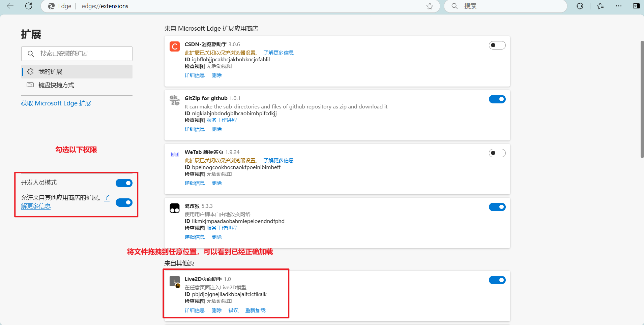Click the Live2D ID pbjdjojgnejlladkbbajalfcicflkalk
The height and width of the screenshot is (325, 644).
(229, 294)
